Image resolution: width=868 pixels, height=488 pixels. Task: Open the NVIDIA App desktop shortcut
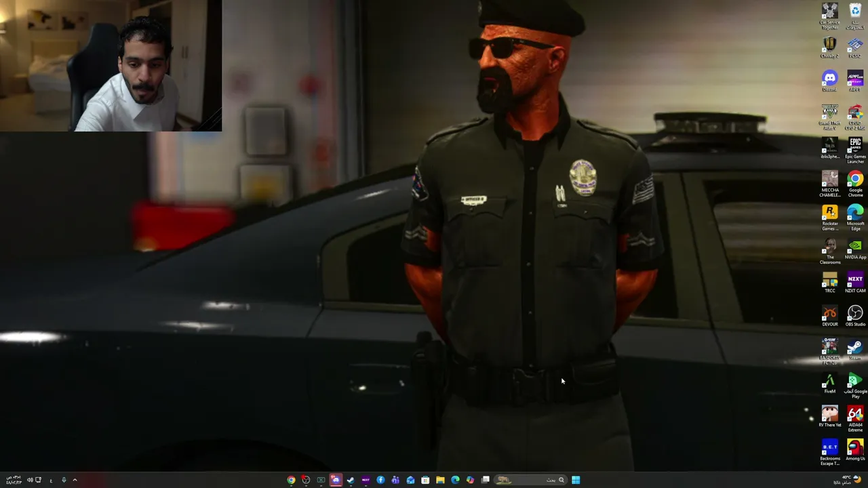click(x=855, y=249)
